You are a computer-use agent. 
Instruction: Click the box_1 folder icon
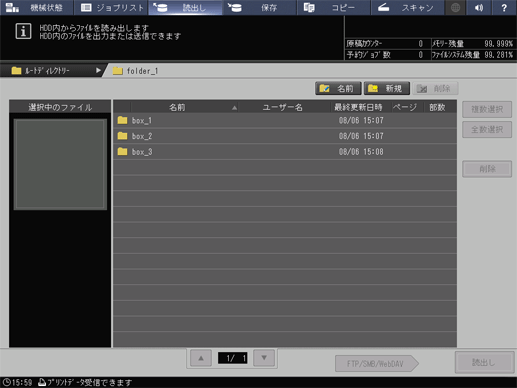pos(122,120)
